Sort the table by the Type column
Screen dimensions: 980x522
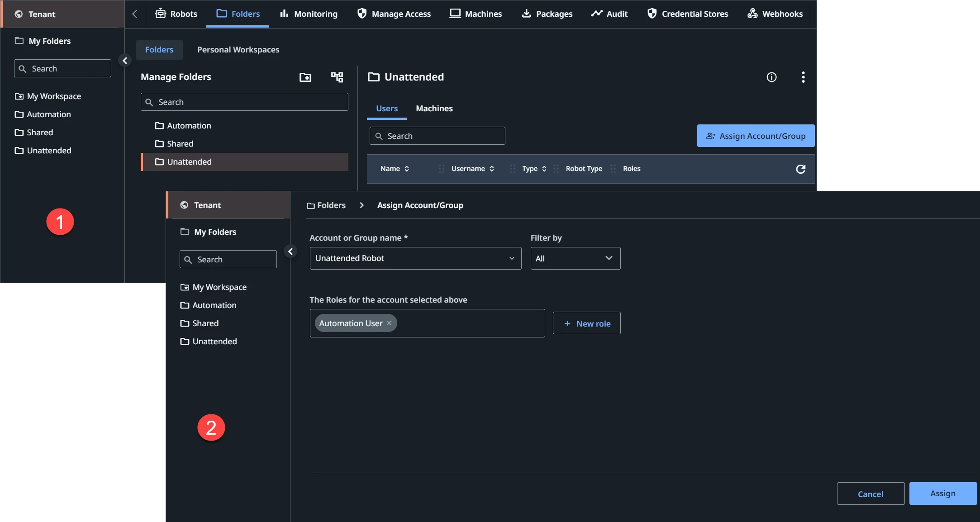(x=534, y=169)
